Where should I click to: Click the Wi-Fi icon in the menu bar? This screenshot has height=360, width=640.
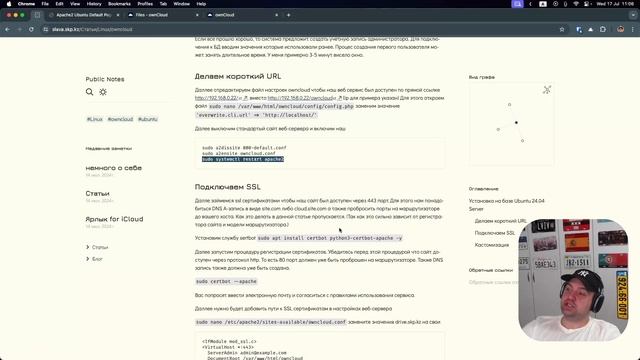point(576,4)
